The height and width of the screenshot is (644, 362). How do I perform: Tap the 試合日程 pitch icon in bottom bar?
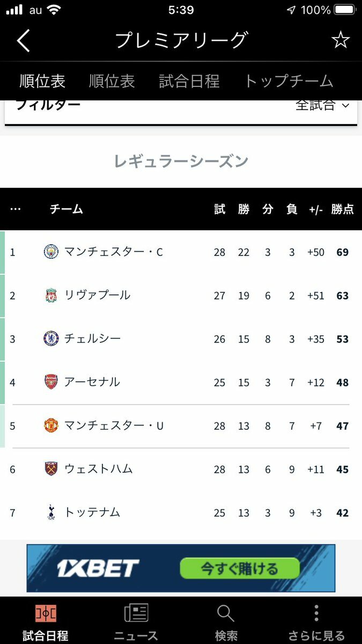[46, 613]
